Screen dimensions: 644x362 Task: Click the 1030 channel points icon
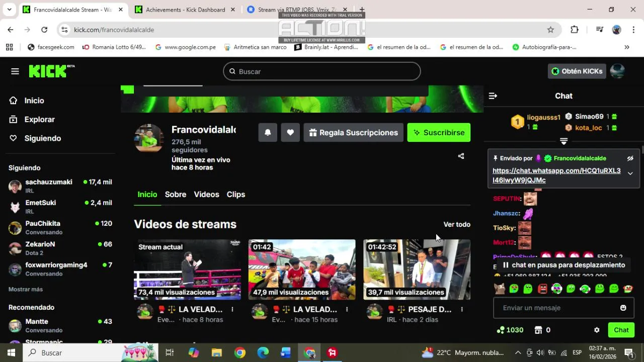(510, 330)
